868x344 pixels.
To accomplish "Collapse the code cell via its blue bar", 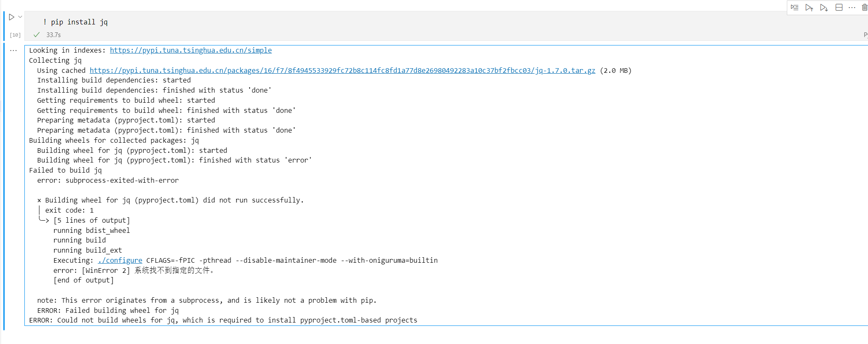I will pyautogui.click(x=4, y=25).
